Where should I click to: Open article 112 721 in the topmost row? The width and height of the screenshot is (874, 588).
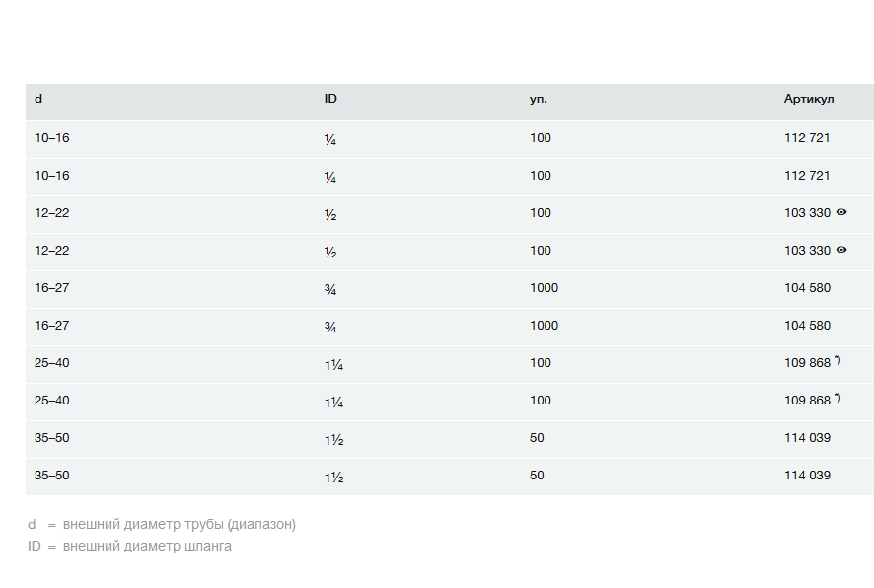click(807, 138)
